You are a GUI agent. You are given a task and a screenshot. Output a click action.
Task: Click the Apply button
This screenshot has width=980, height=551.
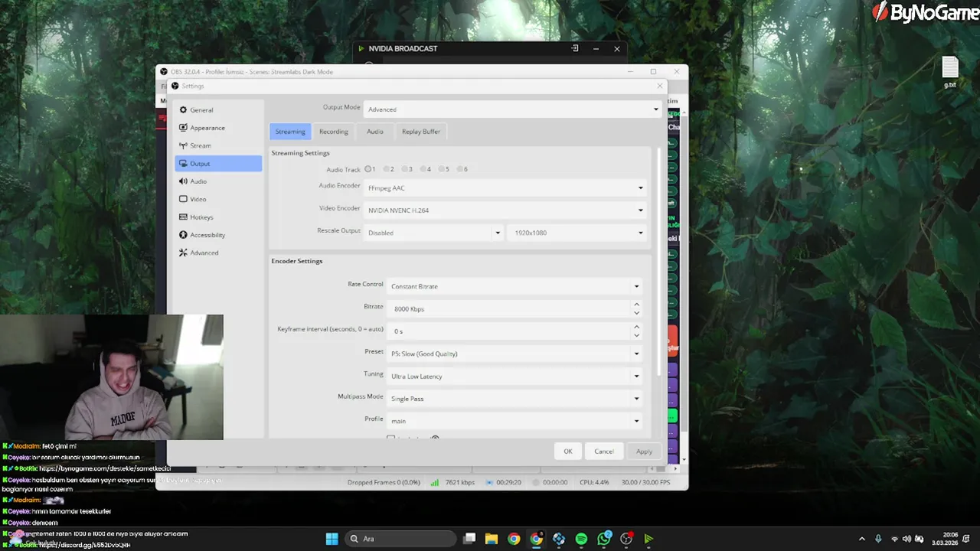644,452
